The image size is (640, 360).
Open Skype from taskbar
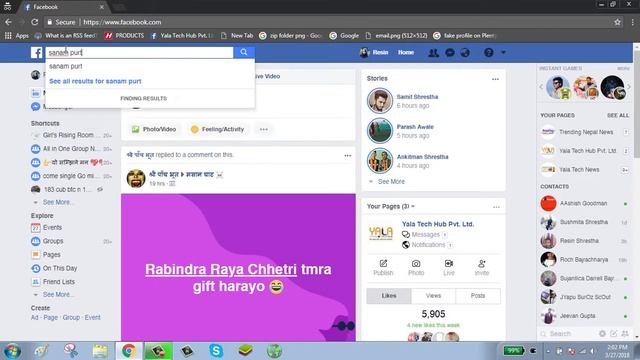(x=216, y=351)
